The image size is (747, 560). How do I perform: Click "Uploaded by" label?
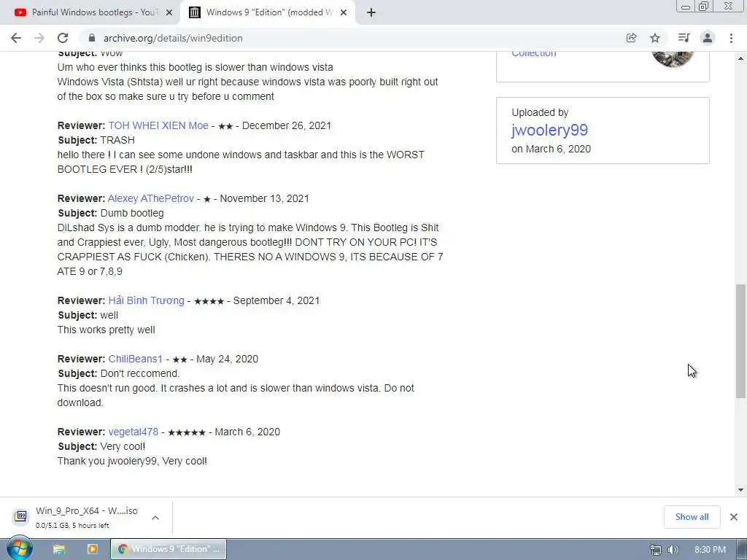click(x=540, y=112)
